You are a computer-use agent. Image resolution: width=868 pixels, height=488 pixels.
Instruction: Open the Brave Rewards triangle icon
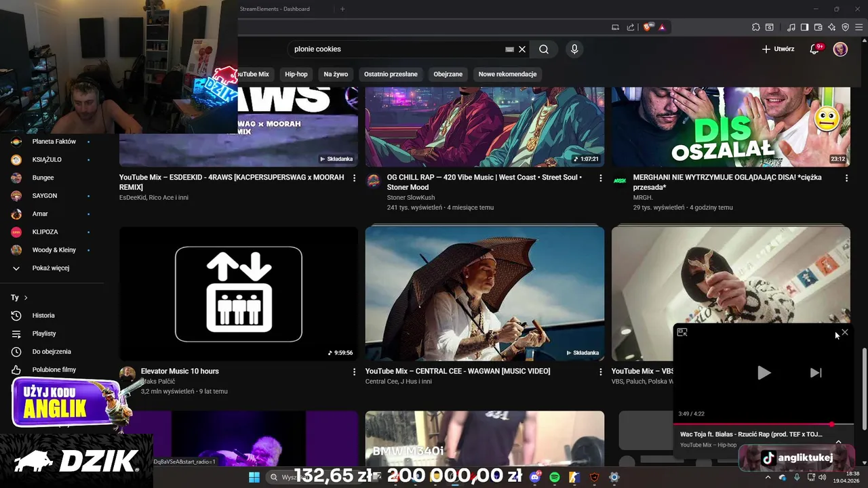point(662,27)
